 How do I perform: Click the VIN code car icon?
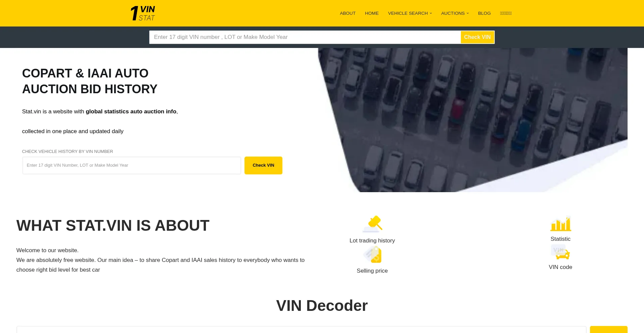[560, 252]
